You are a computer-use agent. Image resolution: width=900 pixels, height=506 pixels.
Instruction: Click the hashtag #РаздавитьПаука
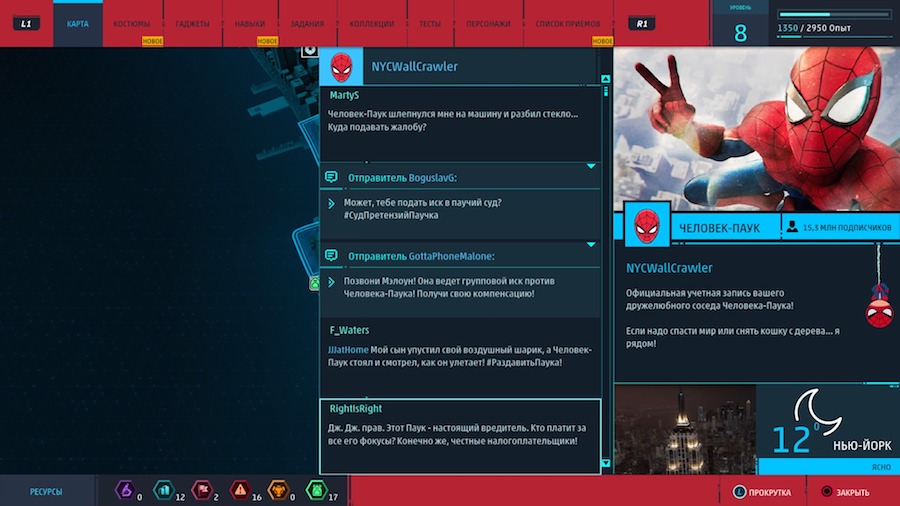[524, 362]
